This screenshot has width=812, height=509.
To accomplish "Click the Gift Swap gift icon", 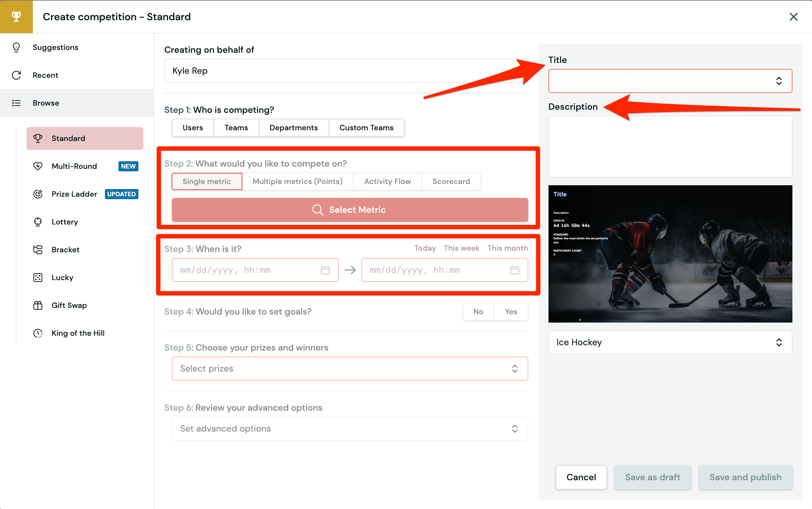I will click(x=38, y=305).
